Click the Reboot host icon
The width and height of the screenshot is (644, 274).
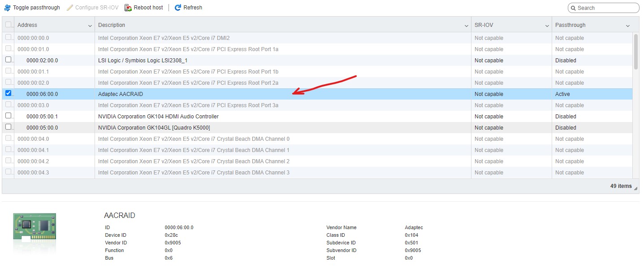click(128, 8)
